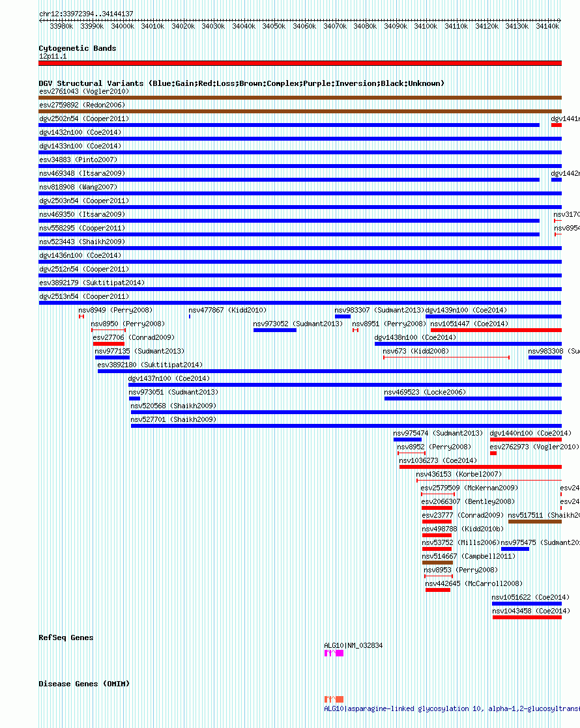Select the dgv1439n100 (Coe2014) label
The image size is (580, 728).
[466, 310]
